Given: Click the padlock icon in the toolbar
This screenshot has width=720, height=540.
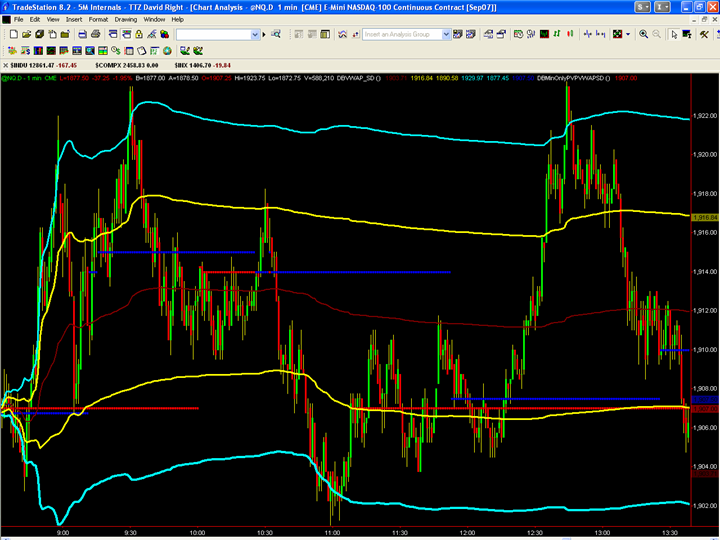Looking at the screenshot, I should 139,34.
